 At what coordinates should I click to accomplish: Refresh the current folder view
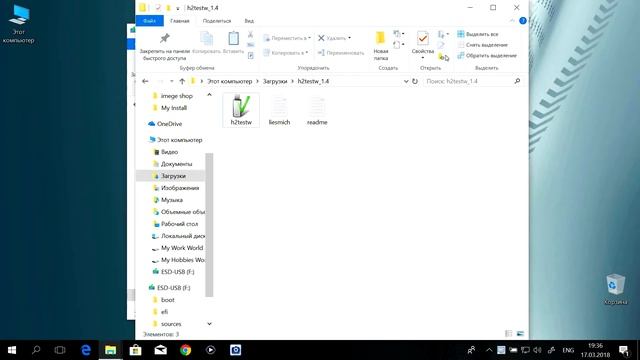tap(415, 81)
